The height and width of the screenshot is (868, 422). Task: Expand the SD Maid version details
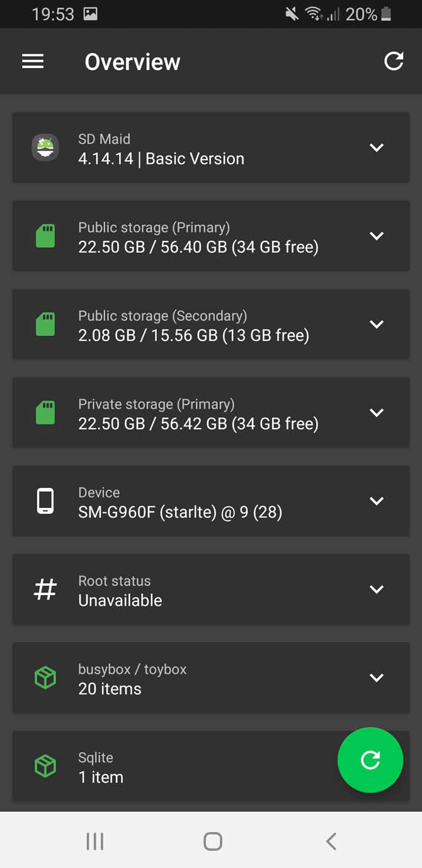point(377,148)
